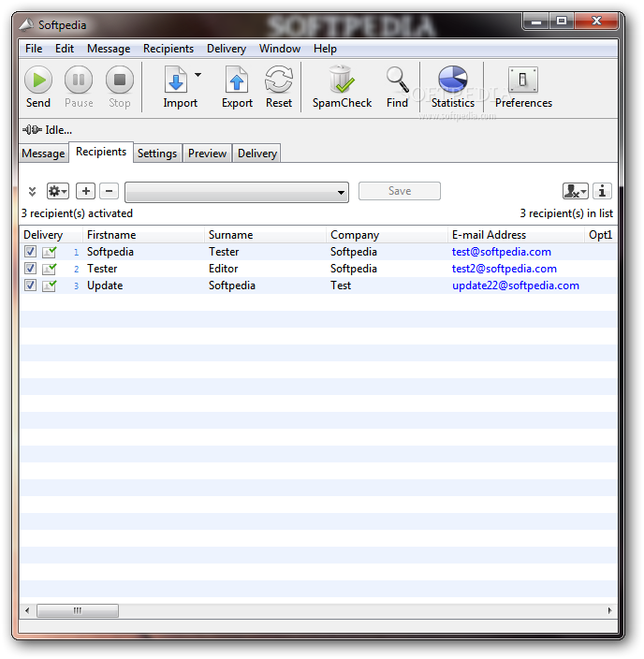Switch to the Settings tab
644x659 pixels.
point(157,154)
